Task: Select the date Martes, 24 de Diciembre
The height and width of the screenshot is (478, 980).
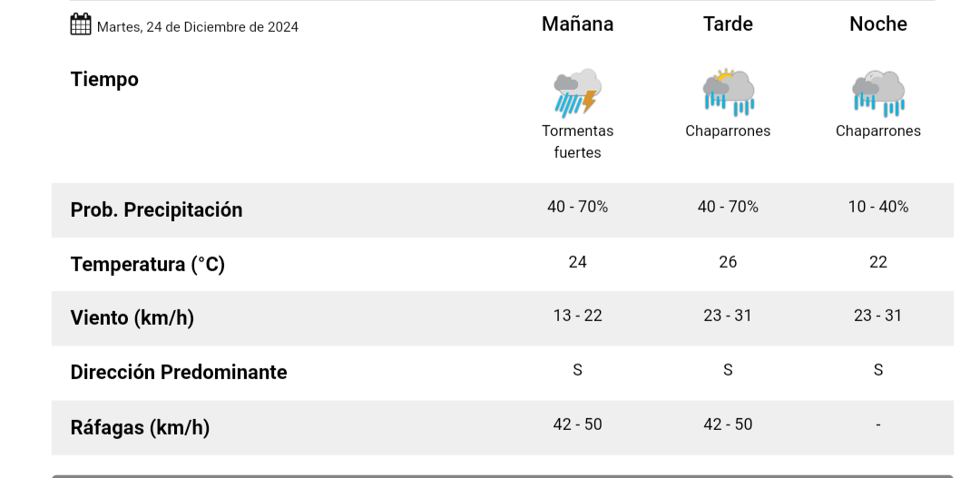Action: (197, 27)
